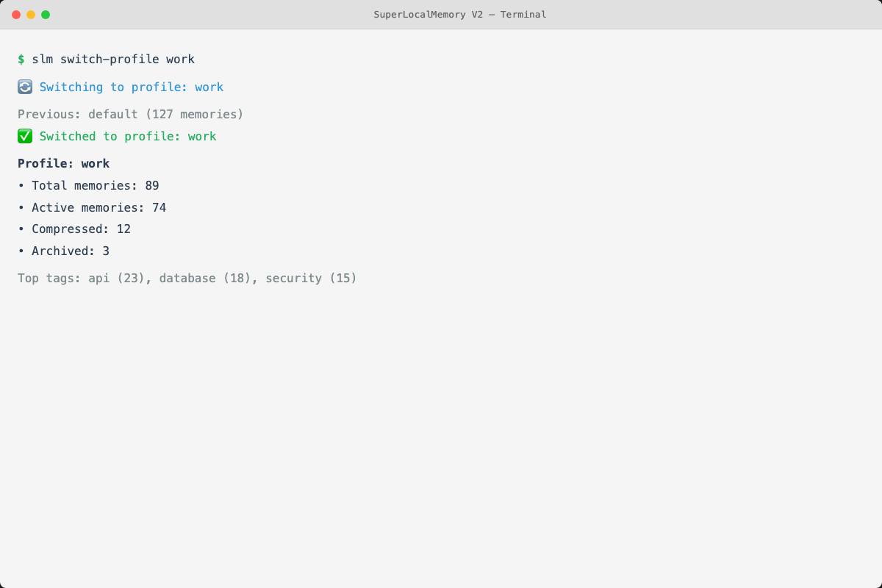The width and height of the screenshot is (882, 588).
Task: Click the 'Top tags:' label
Action: click(49, 279)
